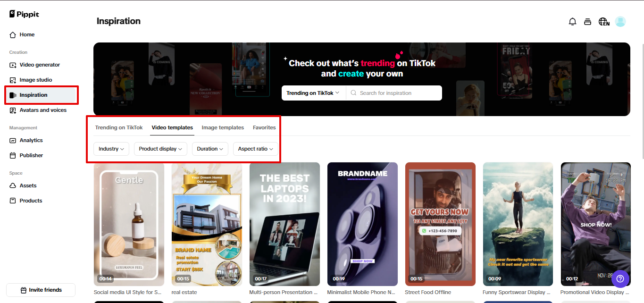Click the "Street Food Offline" title text

pyautogui.click(x=428, y=292)
